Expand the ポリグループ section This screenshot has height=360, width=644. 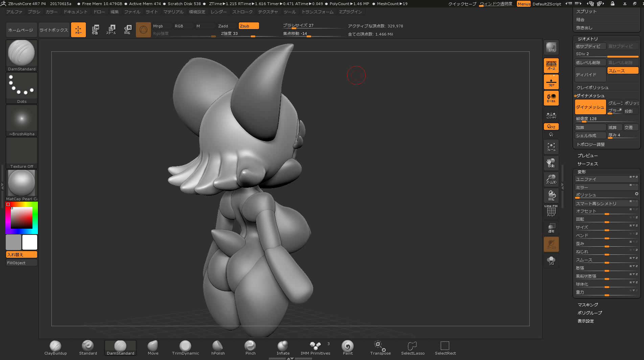coord(590,313)
